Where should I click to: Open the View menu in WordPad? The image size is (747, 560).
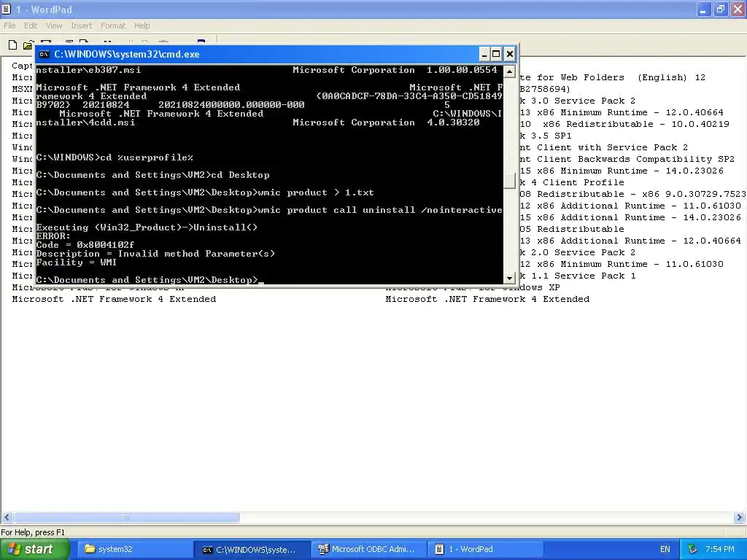pos(54,26)
